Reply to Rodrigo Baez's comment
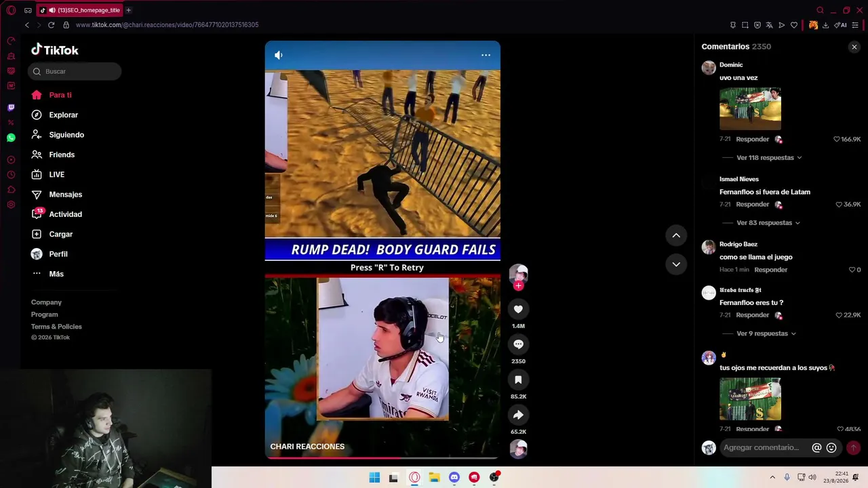This screenshot has width=868, height=488. [771, 270]
